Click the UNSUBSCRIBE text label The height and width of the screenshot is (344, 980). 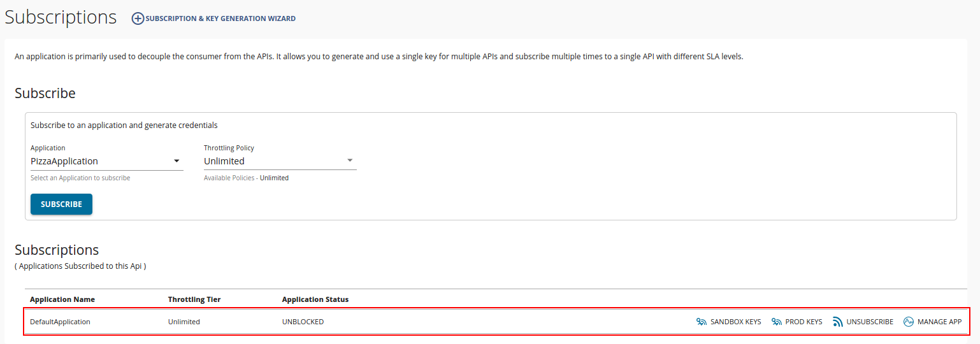[870, 322]
